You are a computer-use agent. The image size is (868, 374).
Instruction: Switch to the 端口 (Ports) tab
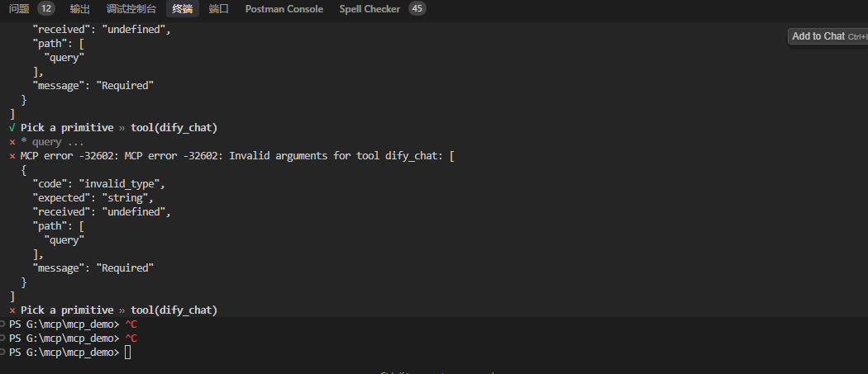(x=219, y=9)
